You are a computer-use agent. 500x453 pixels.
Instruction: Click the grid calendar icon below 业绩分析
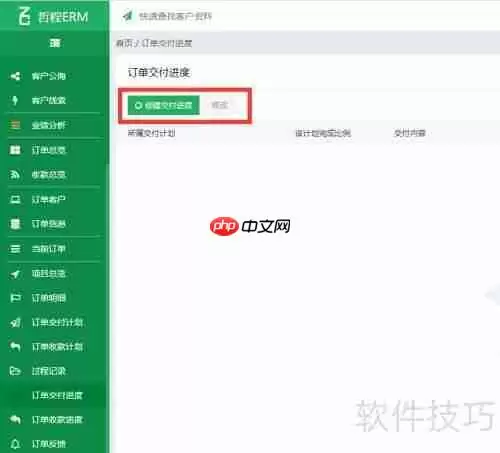pos(15,150)
